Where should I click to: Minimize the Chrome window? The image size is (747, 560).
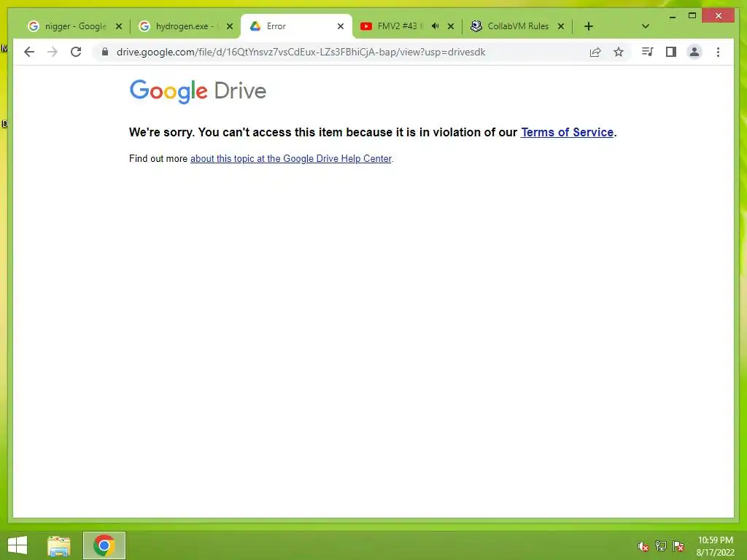pyautogui.click(x=672, y=17)
